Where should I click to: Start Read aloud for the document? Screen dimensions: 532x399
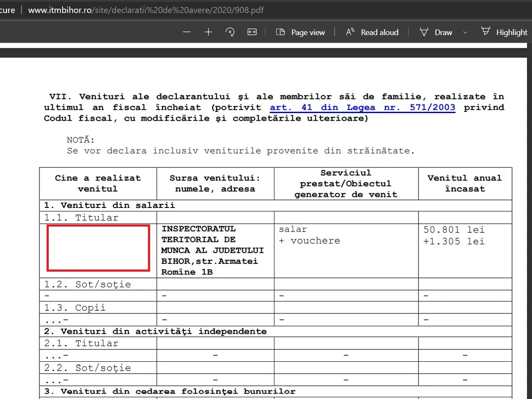coord(372,32)
